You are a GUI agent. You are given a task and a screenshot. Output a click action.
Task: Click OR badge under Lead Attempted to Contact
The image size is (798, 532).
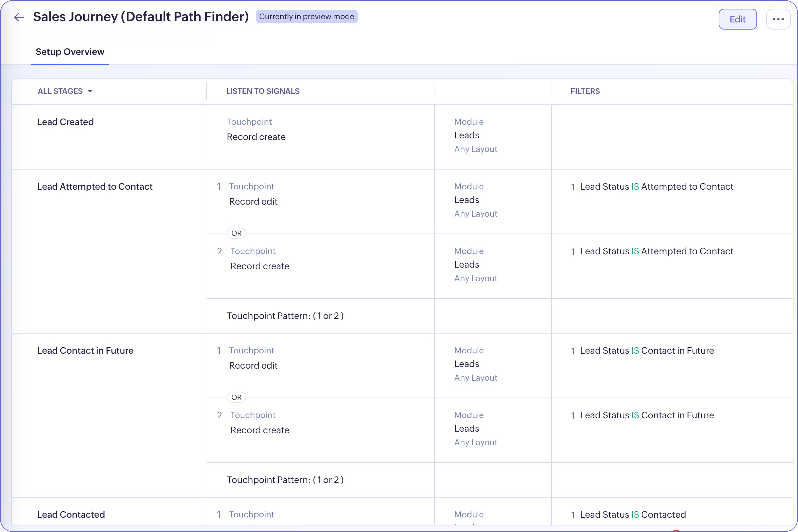(236, 234)
